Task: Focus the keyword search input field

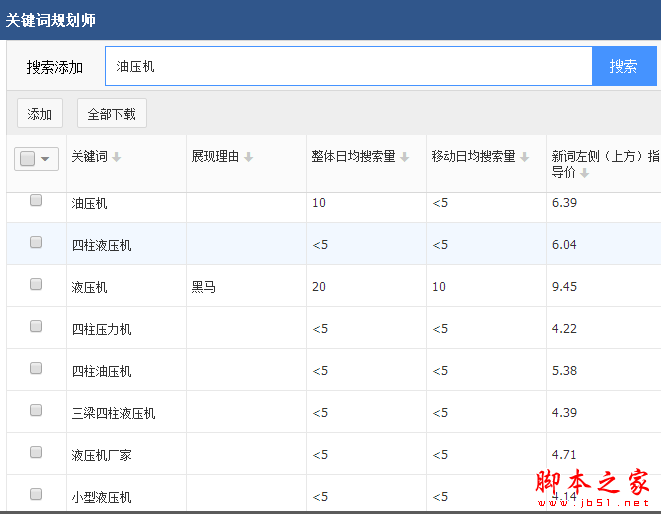Action: click(348, 66)
